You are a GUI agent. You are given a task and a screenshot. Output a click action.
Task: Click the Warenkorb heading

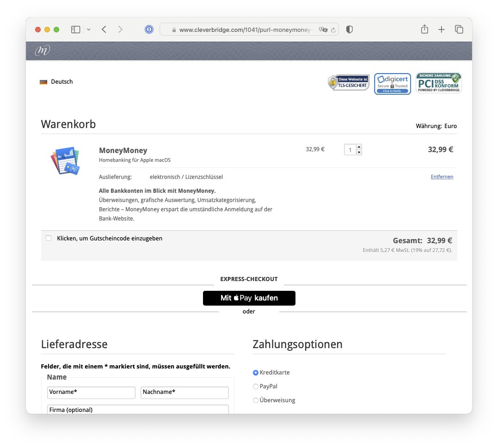(x=68, y=124)
